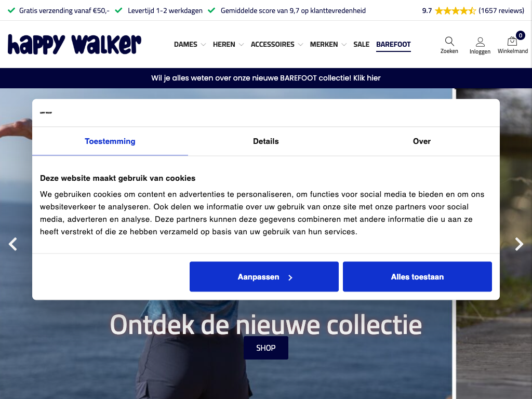This screenshot has width=532, height=399.
Task: Open the Sale menu item
Action: 361,45
